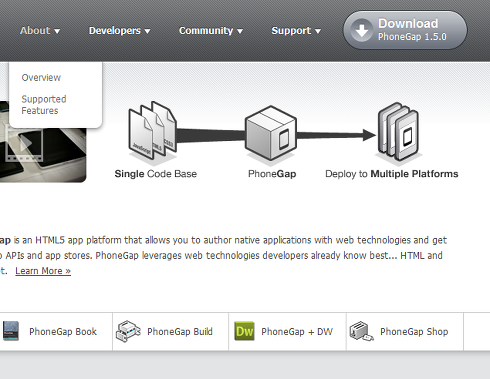Select Overview from the About dropdown
490x379 pixels.
pyautogui.click(x=41, y=78)
